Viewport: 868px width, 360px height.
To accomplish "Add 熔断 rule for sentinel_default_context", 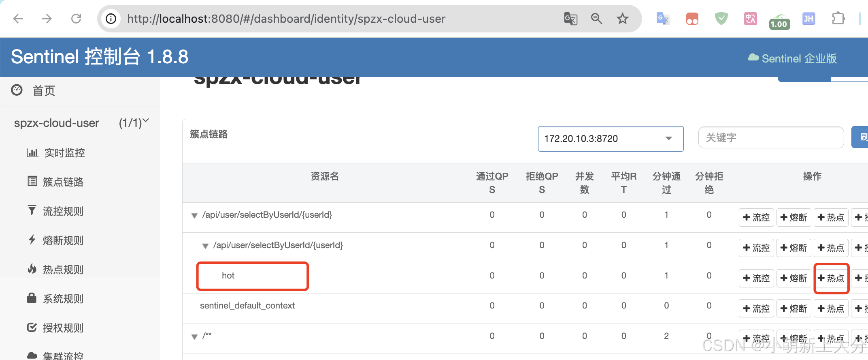I will pos(794,309).
